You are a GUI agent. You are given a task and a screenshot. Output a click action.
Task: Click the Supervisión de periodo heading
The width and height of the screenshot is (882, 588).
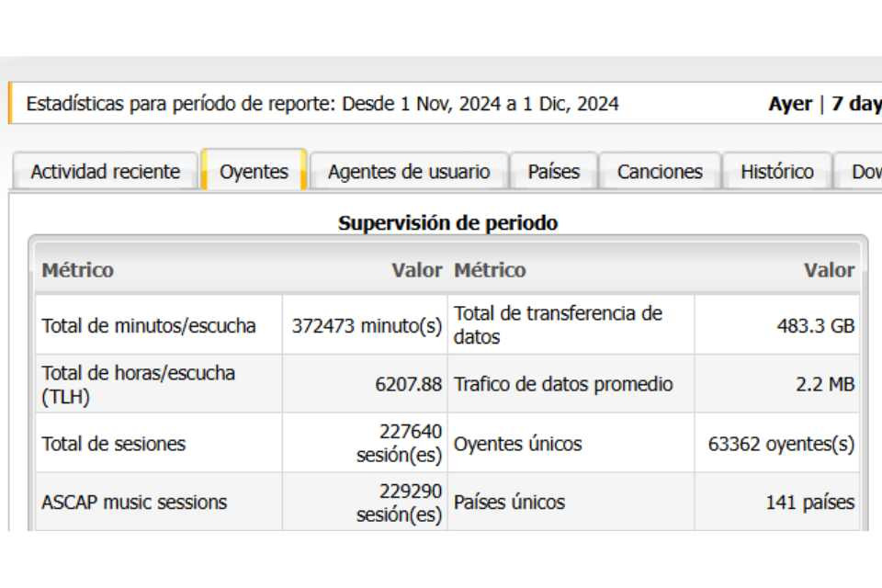[x=447, y=223]
